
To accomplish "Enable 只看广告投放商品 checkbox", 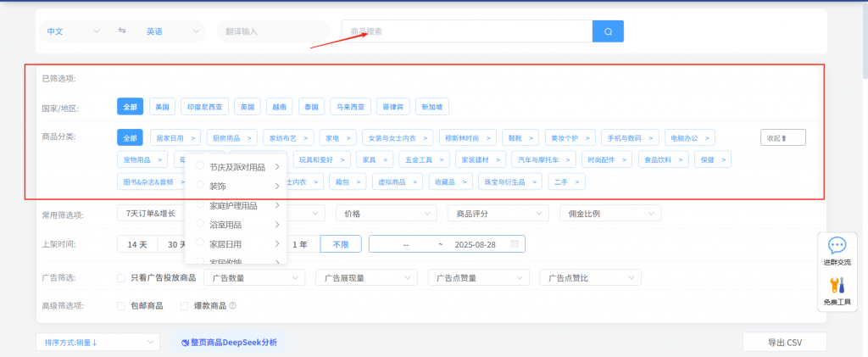I will 120,278.
